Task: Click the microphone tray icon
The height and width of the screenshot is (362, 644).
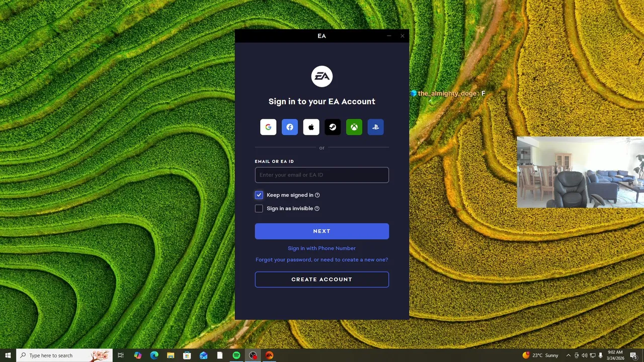Action: coord(600,355)
